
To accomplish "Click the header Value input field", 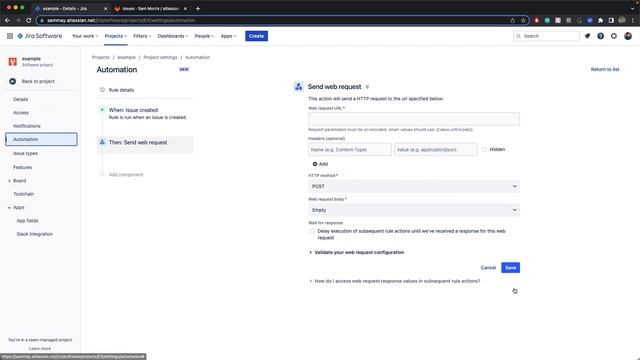I will click(436, 149).
